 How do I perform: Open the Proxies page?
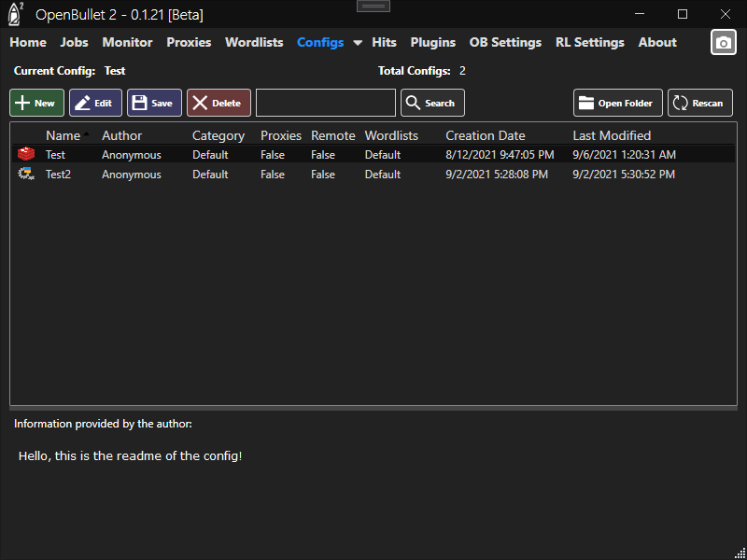coord(189,42)
